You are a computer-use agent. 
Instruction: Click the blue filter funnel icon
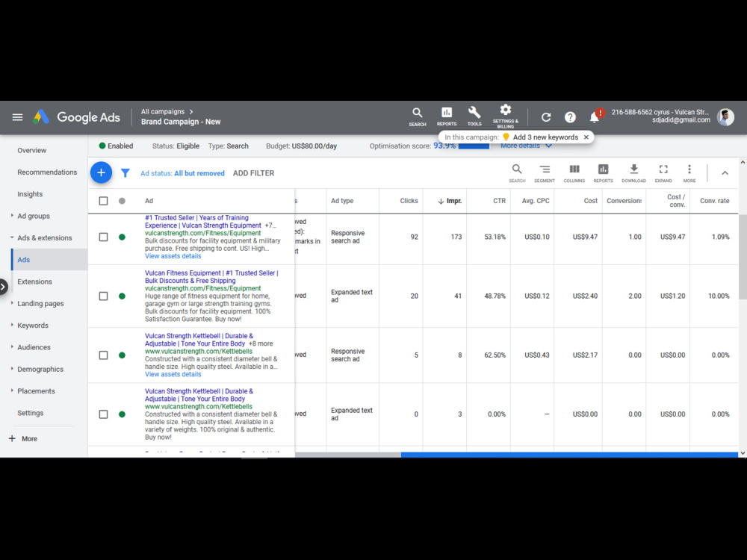pos(125,173)
